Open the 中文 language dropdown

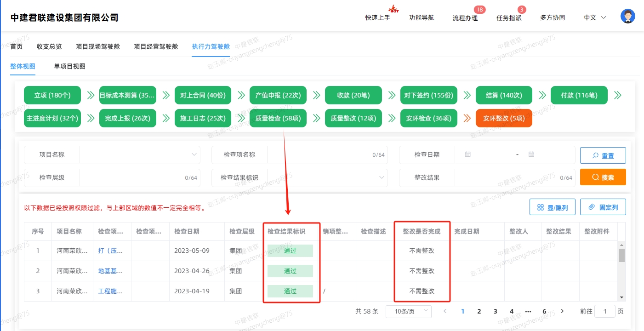pos(594,17)
